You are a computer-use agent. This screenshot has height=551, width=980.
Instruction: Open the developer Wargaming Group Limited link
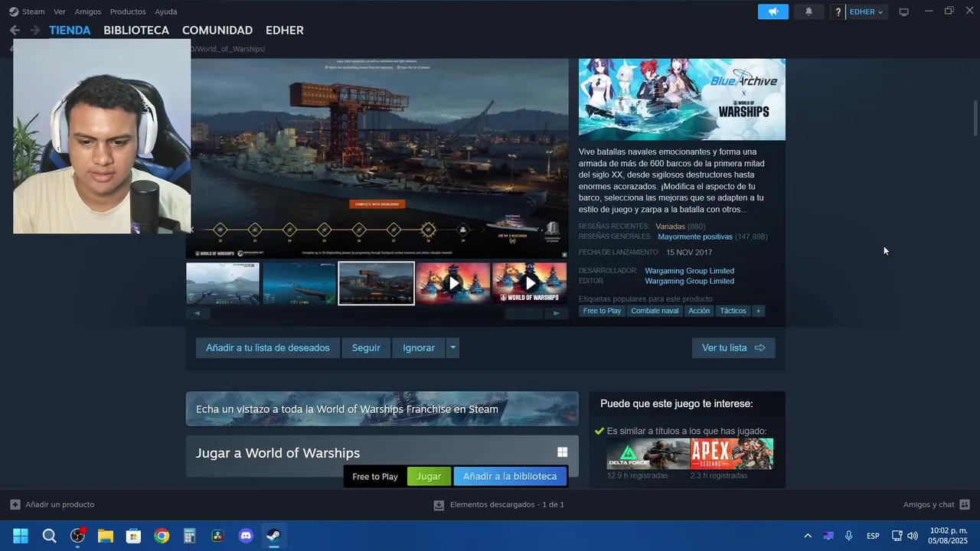pyautogui.click(x=689, y=271)
